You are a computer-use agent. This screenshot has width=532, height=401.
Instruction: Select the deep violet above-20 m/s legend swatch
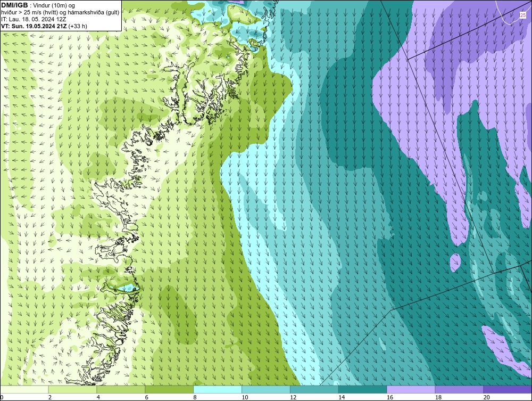click(508, 389)
